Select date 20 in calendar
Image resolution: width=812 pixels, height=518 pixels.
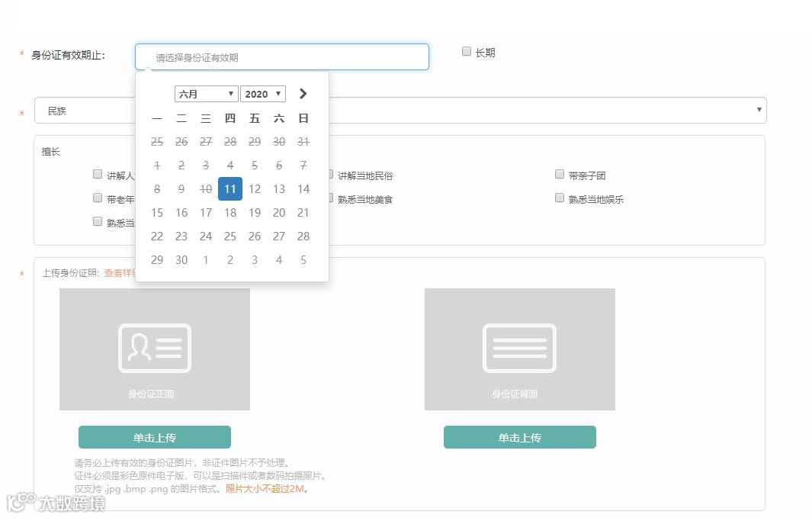click(279, 213)
